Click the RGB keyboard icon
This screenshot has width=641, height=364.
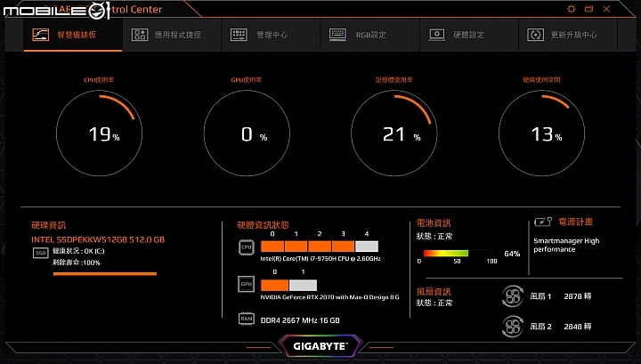[337, 35]
